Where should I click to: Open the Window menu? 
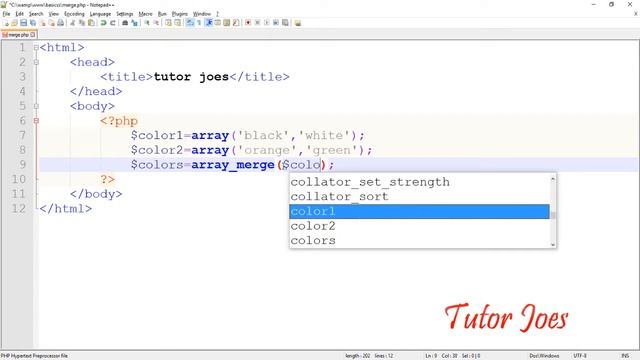click(x=202, y=14)
